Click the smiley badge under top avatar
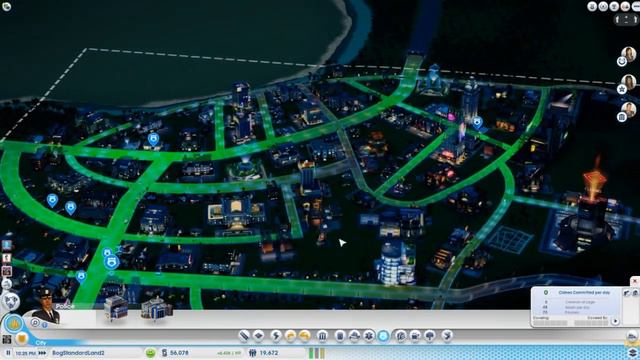640x360 pixels. 622,62
